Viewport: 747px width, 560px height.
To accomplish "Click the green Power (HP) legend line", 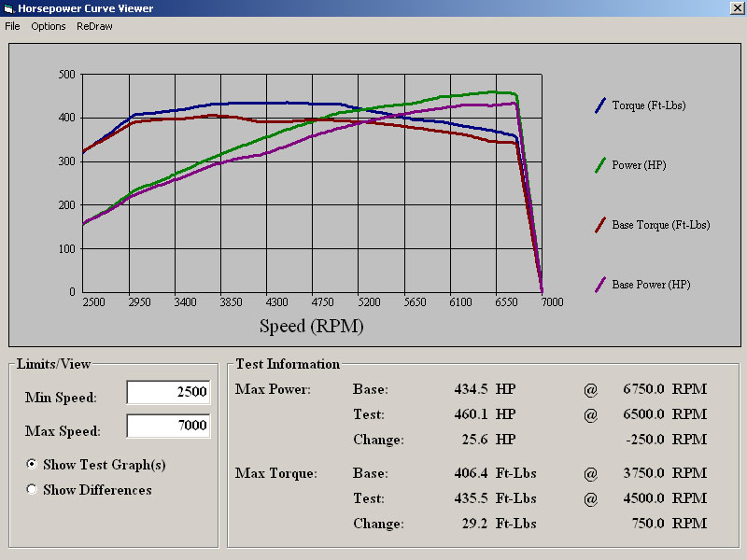I will pyautogui.click(x=600, y=165).
